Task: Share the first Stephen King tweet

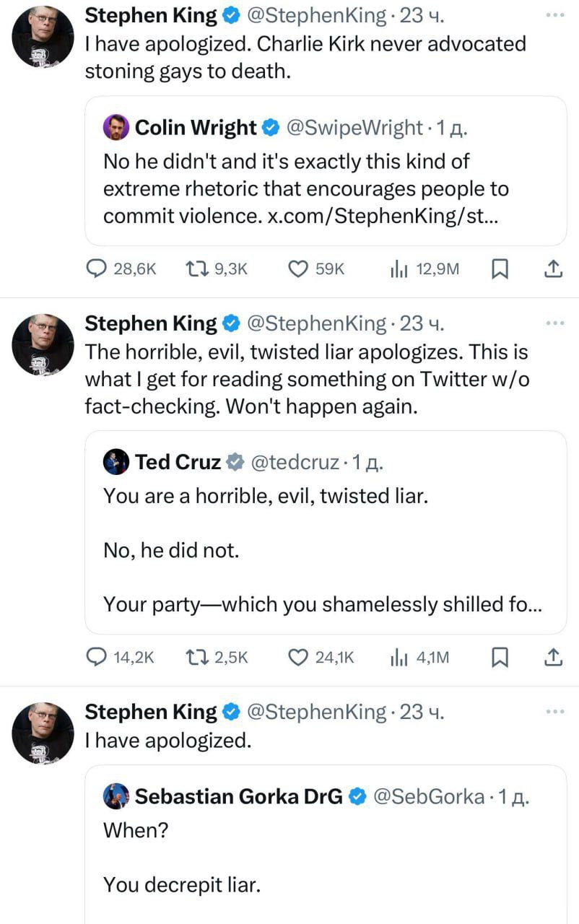Action: pyautogui.click(x=552, y=269)
